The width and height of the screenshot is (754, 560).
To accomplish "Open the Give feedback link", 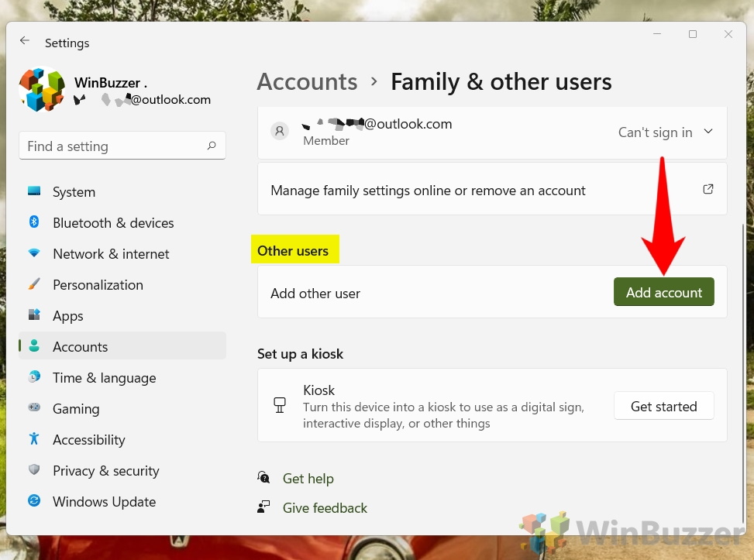I will coord(325,507).
